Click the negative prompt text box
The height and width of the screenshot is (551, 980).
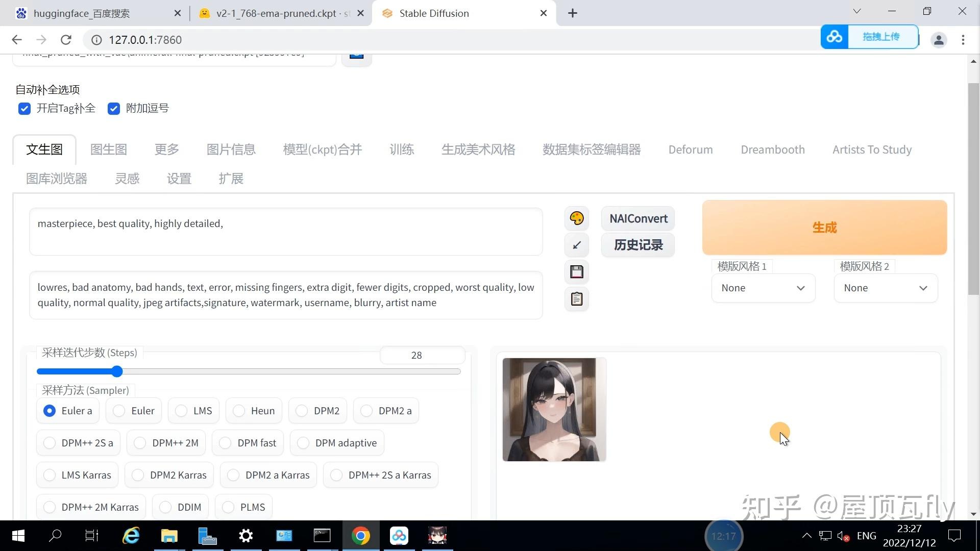pyautogui.click(x=286, y=295)
